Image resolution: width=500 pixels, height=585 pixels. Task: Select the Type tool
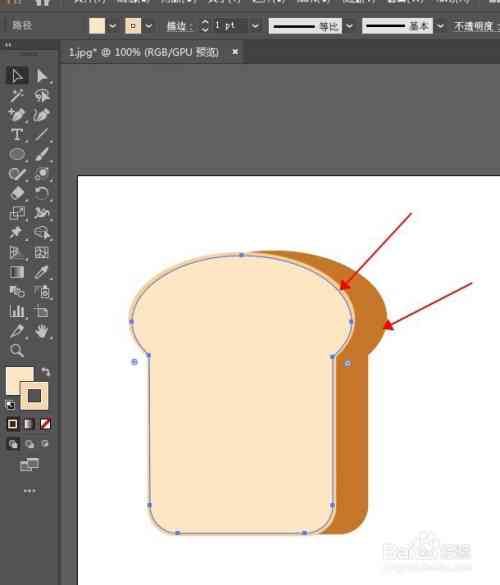pos(17,134)
